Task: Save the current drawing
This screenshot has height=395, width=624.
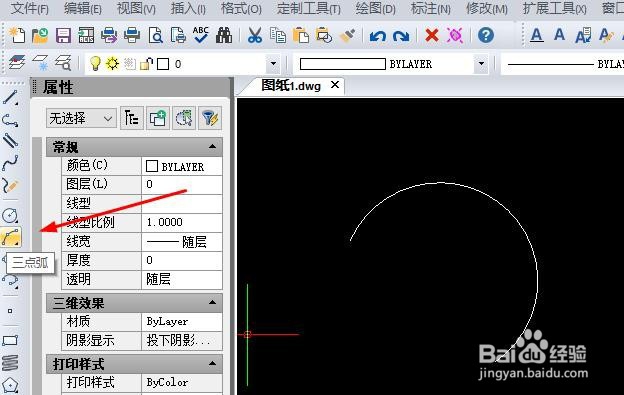Action: (63, 35)
